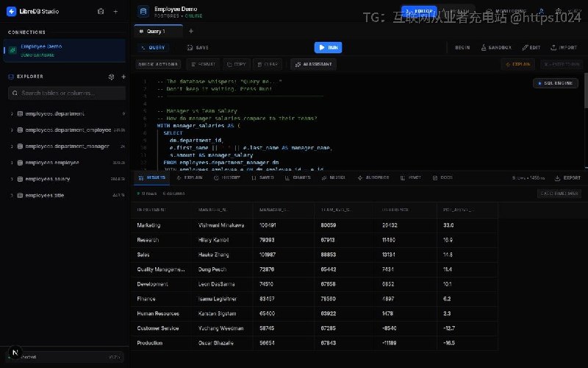This screenshot has height=368, width=588.
Task: Click the employees.salary table icon
Action: (21, 179)
